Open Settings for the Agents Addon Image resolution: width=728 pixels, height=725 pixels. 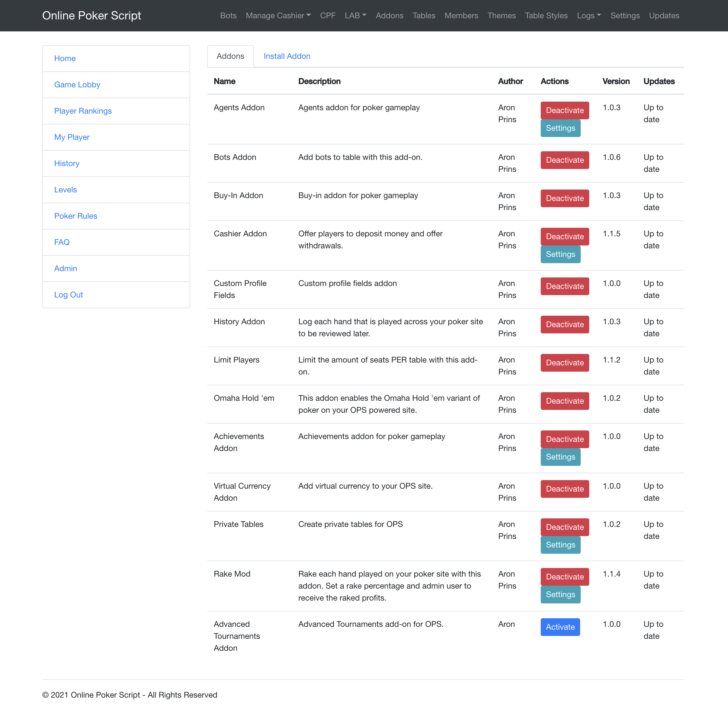point(560,128)
